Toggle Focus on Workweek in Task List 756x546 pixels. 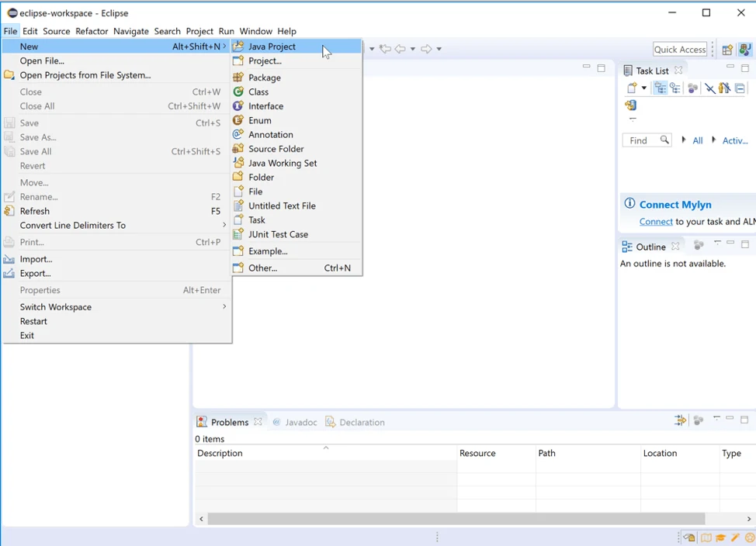[692, 88]
